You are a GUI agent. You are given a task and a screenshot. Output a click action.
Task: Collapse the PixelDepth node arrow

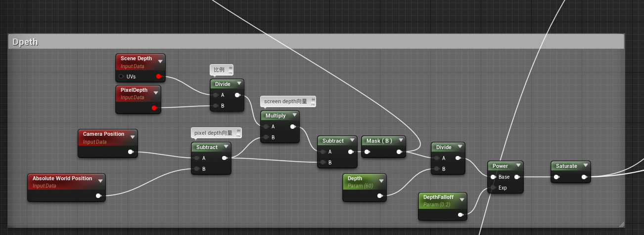pos(156,93)
